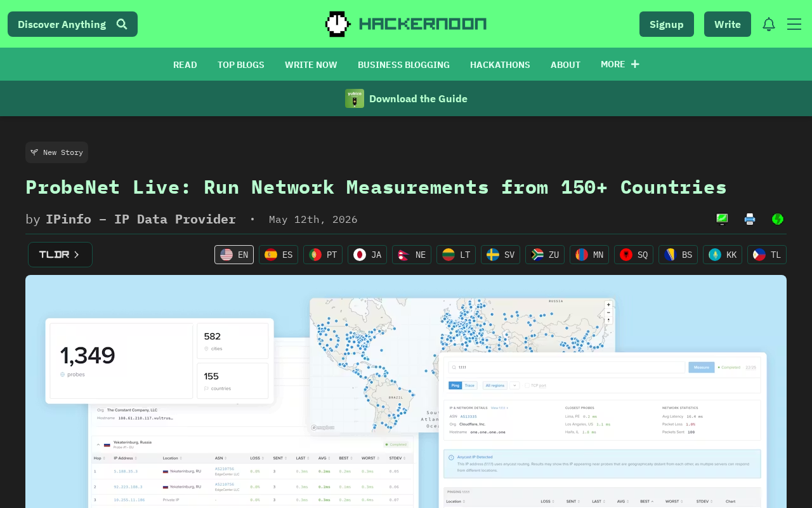Click the magnifying glass search icon
812x508 pixels.
122,24
